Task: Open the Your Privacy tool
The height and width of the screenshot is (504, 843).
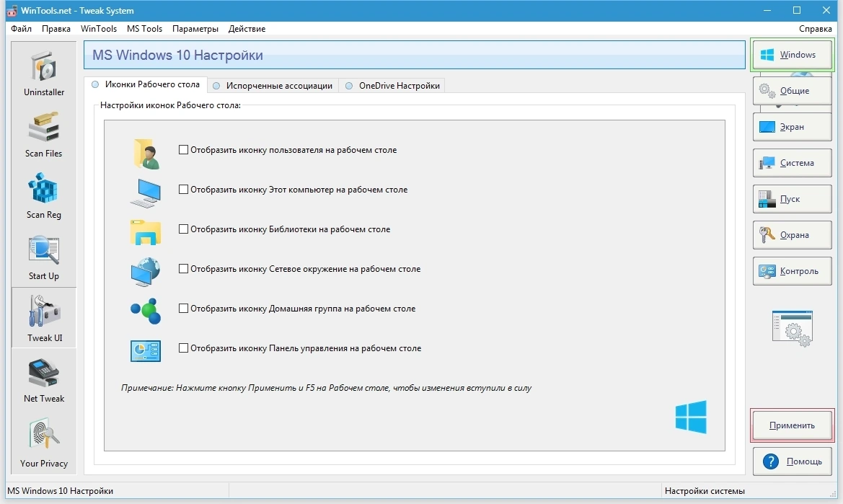Action: click(x=44, y=443)
